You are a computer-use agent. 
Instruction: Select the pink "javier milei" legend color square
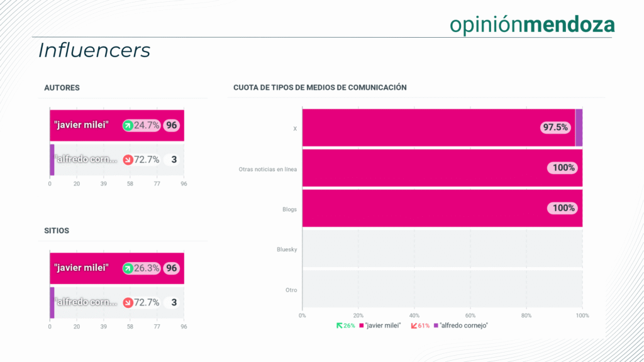point(362,326)
